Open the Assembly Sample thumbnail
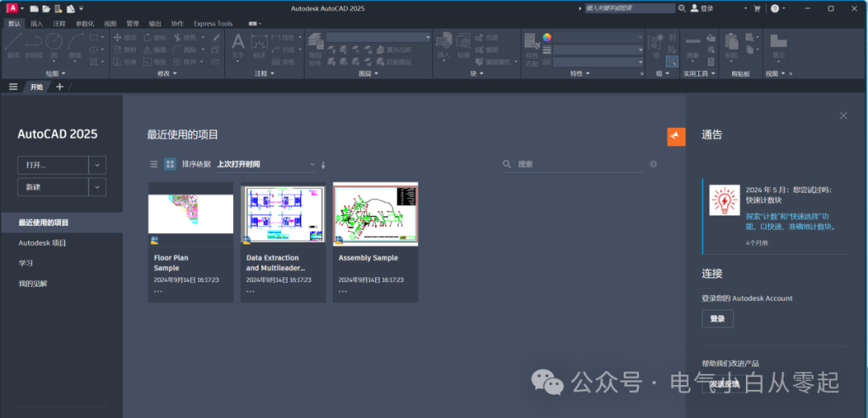The height and width of the screenshot is (418, 868). (x=375, y=213)
